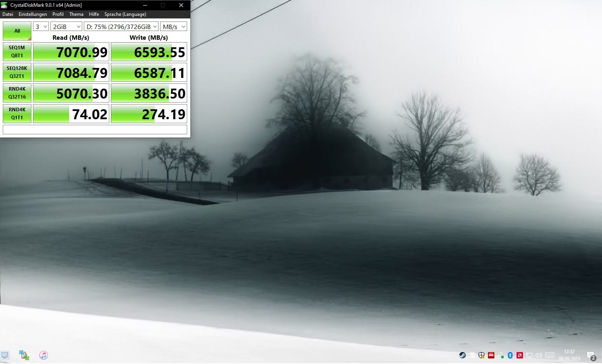Screen dimensions: 602x364
Task: Open the Thema menu
Action: 76,14
